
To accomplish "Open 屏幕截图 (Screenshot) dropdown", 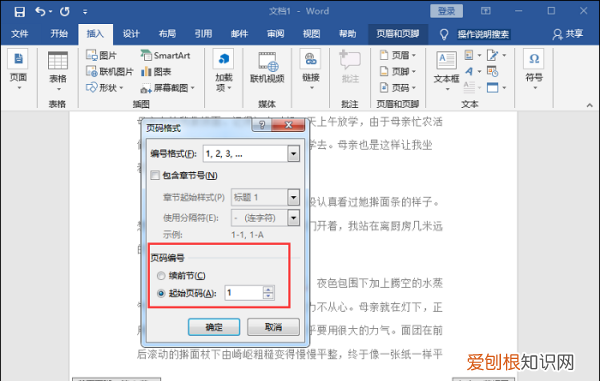I will [x=168, y=88].
